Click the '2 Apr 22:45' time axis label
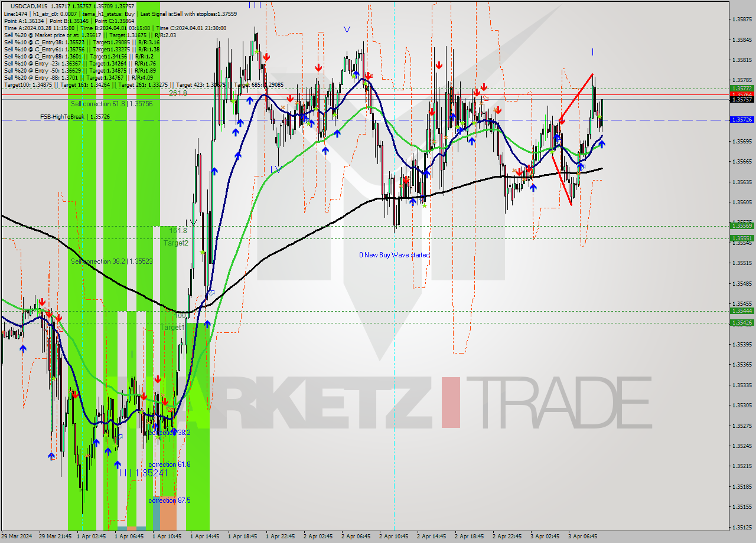The height and width of the screenshot is (543, 756). (507, 537)
